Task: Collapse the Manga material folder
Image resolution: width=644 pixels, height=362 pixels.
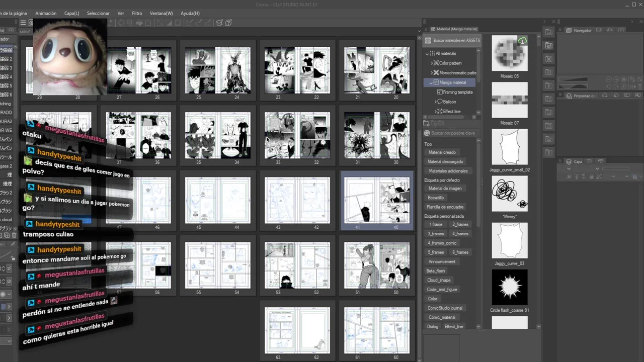Action: pyautogui.click(x=431, y=82)
